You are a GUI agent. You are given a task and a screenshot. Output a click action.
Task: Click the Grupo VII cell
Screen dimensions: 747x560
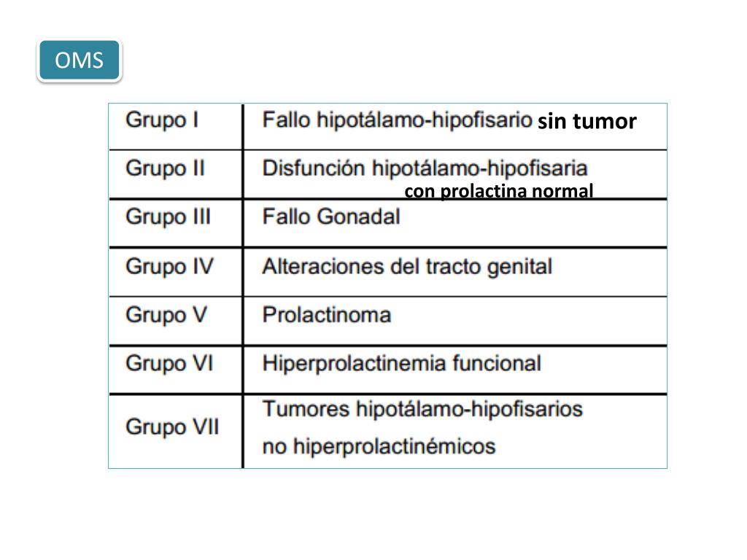(x=172, y=427)
